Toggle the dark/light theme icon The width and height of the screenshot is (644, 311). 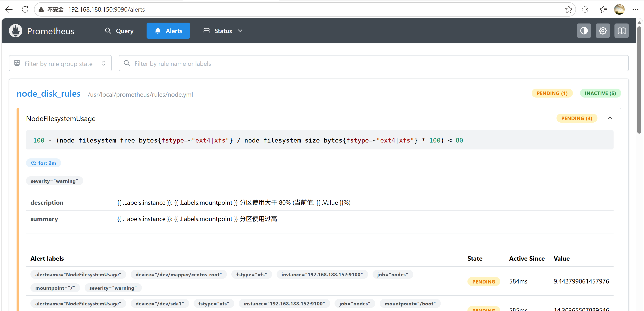(x=584, y=31)
